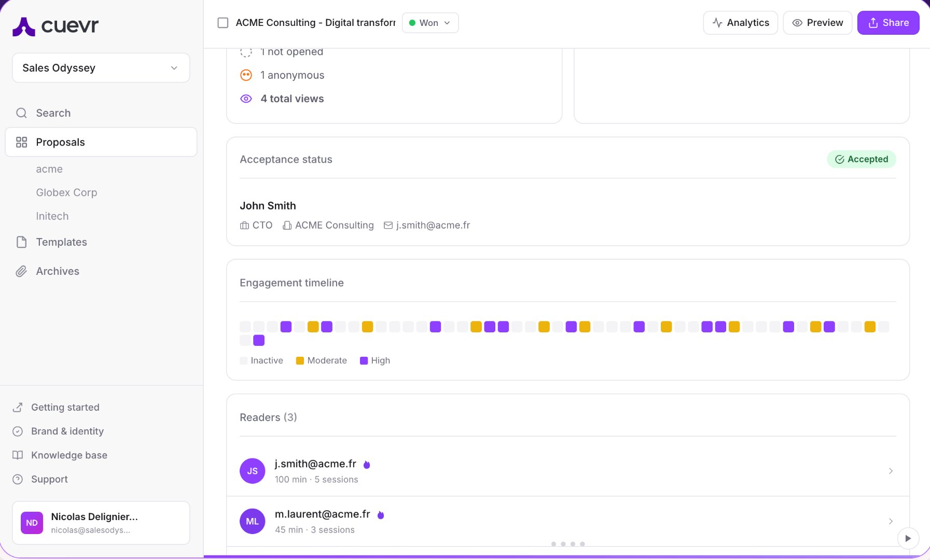Click the Share upload icon
930x560 pixels.
pos(873,23)
